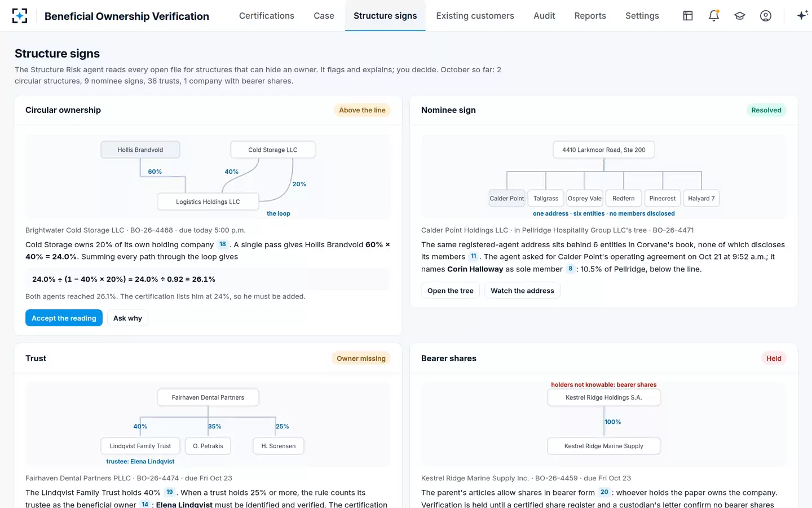Select the Halyard 7 entity node
The width and height of the screenshot is (812, 508).
(x=701, y=198)
